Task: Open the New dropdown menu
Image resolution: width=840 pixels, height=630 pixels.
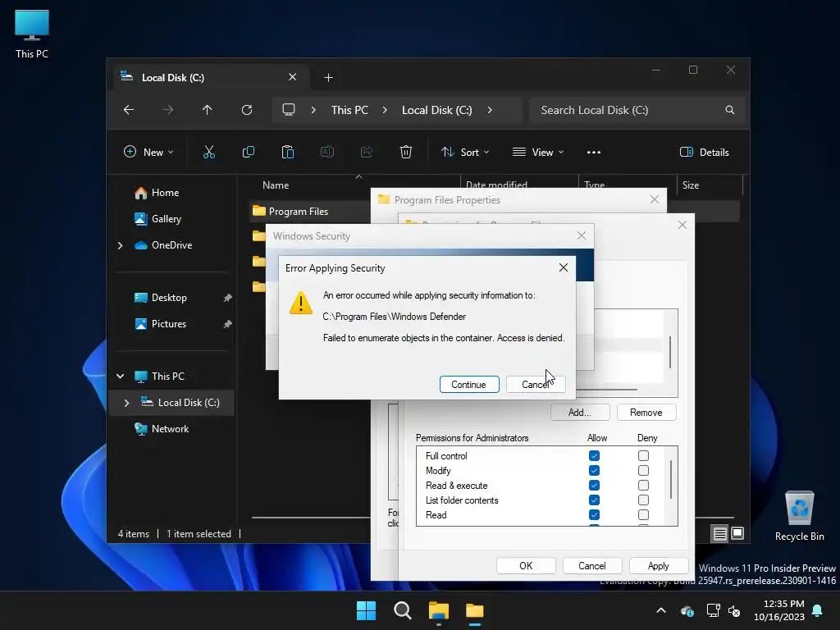Action: [148, 152]
